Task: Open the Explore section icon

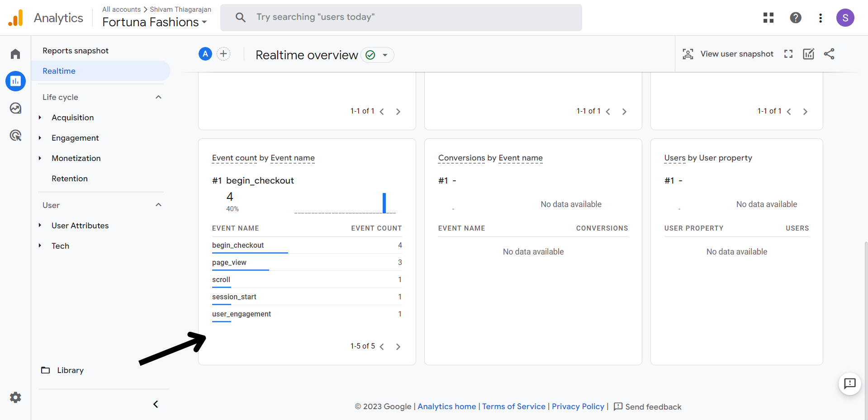Action: click(15, 108)
